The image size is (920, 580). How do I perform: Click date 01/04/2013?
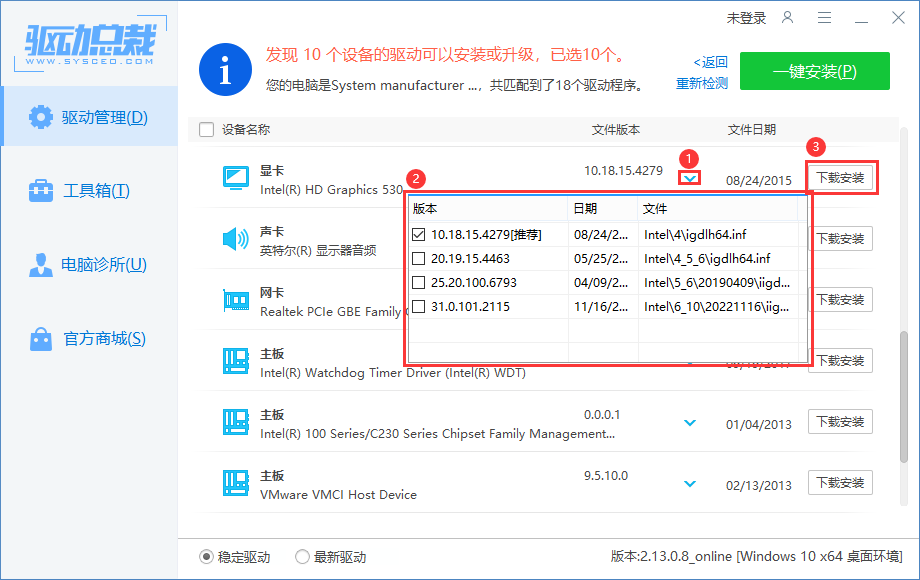click(x=759, y=425)
